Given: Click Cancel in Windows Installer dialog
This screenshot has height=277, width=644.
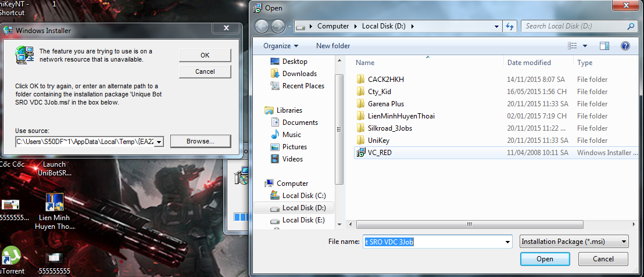Looking at the screenshot, I should [x=205, y=71].
